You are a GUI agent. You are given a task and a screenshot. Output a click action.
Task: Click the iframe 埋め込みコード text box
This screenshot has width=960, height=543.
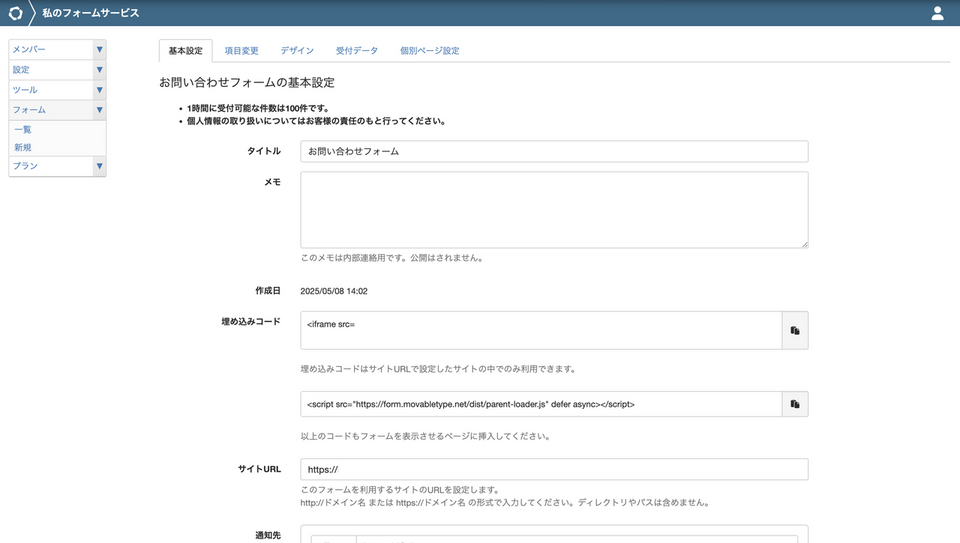coord(541,331)
